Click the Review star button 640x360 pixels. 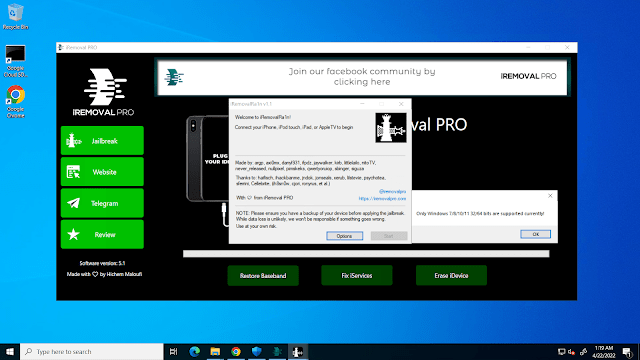(x=102, y=234)
